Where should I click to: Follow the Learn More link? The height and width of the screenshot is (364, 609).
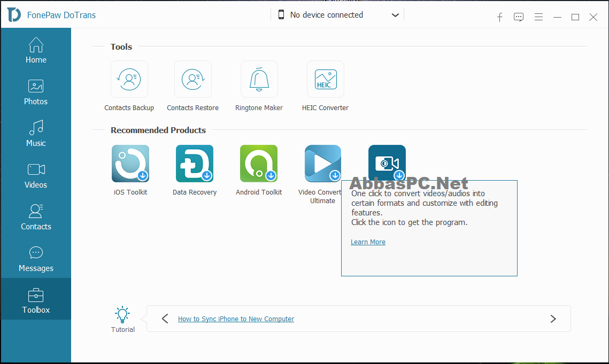click(x=368, y=242)
